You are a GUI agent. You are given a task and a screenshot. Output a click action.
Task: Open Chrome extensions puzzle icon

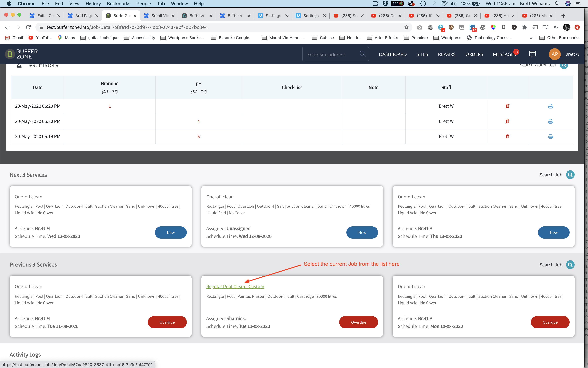[525, 27]
